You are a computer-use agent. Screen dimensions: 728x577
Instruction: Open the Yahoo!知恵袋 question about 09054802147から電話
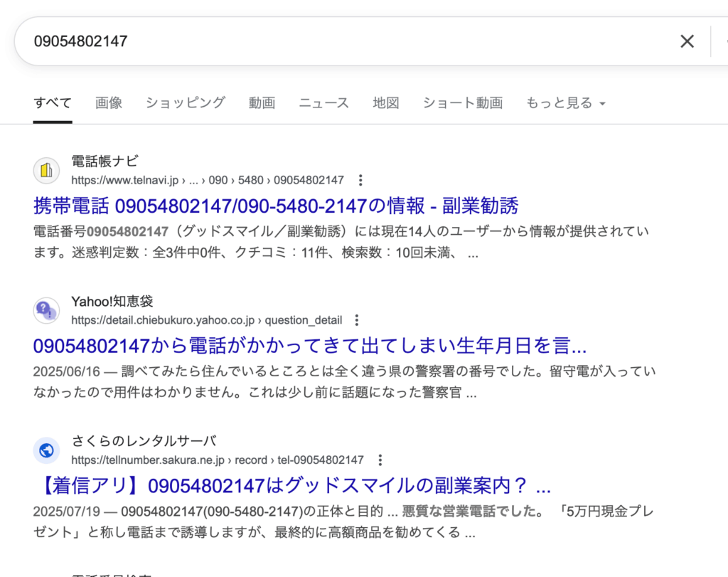(310, 346)
